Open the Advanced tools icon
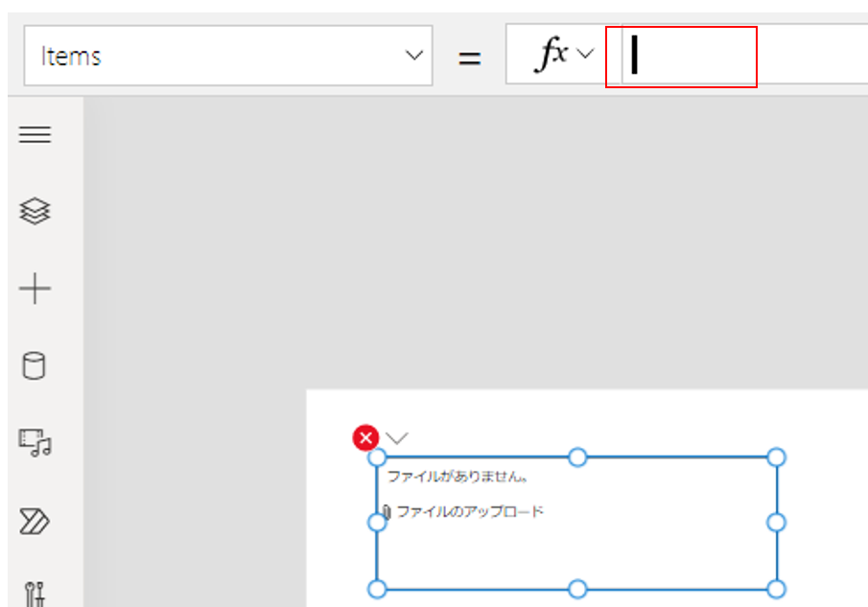Viewport: 868px width, 607px height. click(35, 593)
